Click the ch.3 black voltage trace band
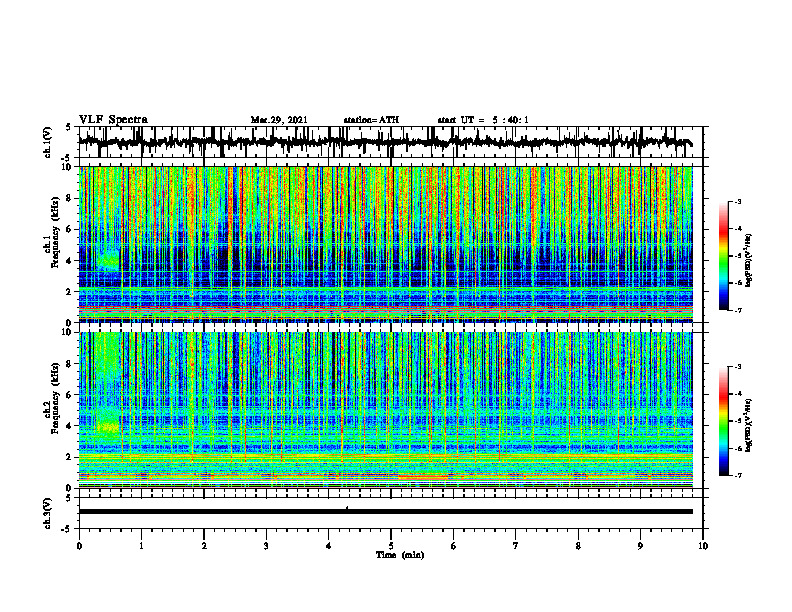The height and width of the screenshot is (612, 792). click(x=386, y=512)
